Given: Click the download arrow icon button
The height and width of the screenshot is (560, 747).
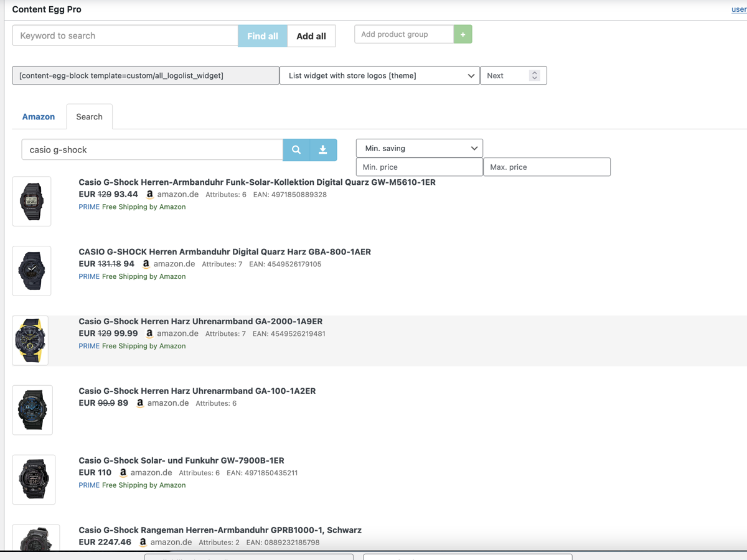Looking at the screenshot, I should coord(323,150).
